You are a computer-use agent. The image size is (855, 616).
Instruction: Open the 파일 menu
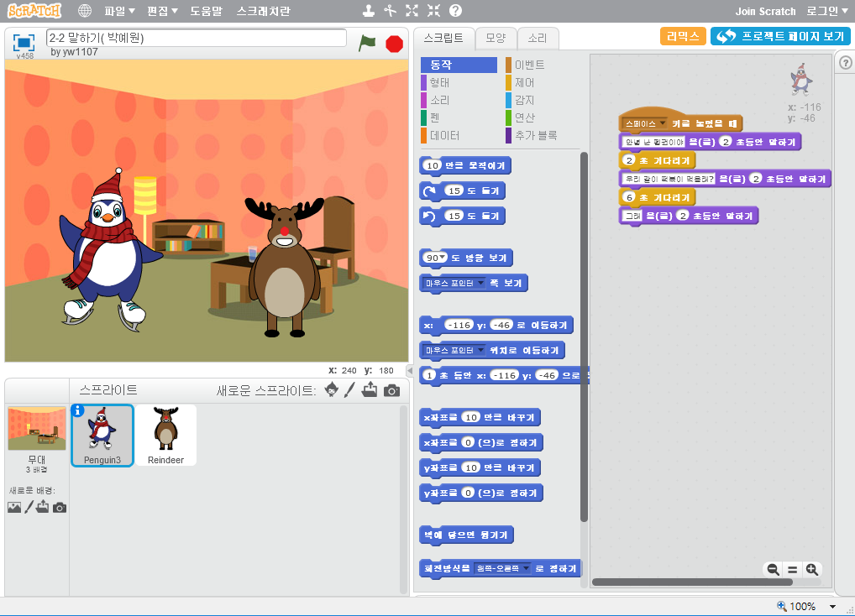click(x=119, y=11)
